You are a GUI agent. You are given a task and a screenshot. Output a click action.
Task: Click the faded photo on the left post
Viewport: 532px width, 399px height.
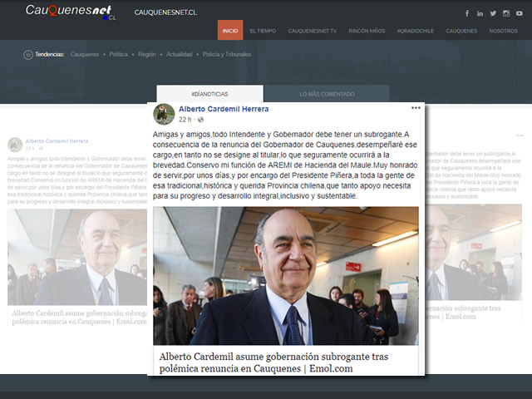pyautogui.click(x=77, y=257)
